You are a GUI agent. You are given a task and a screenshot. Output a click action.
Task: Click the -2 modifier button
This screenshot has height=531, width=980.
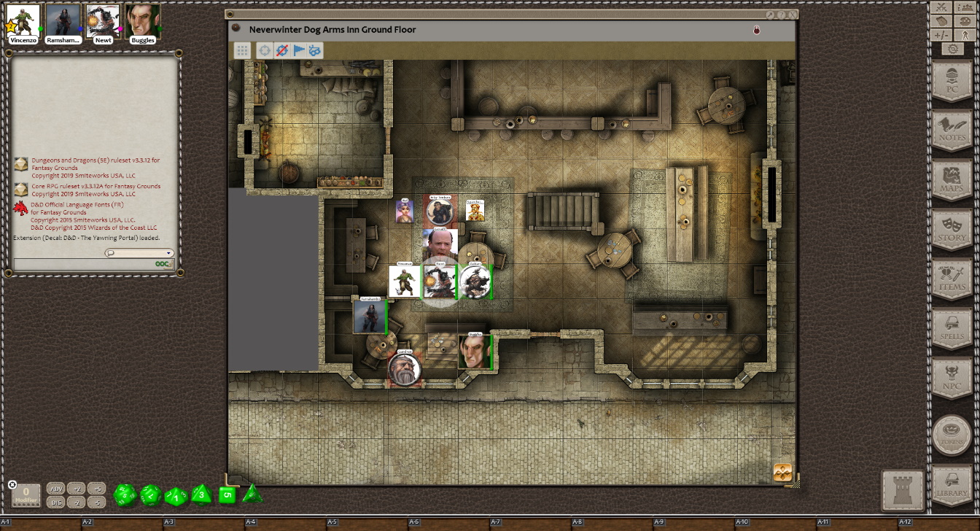(x=76, y=502)
